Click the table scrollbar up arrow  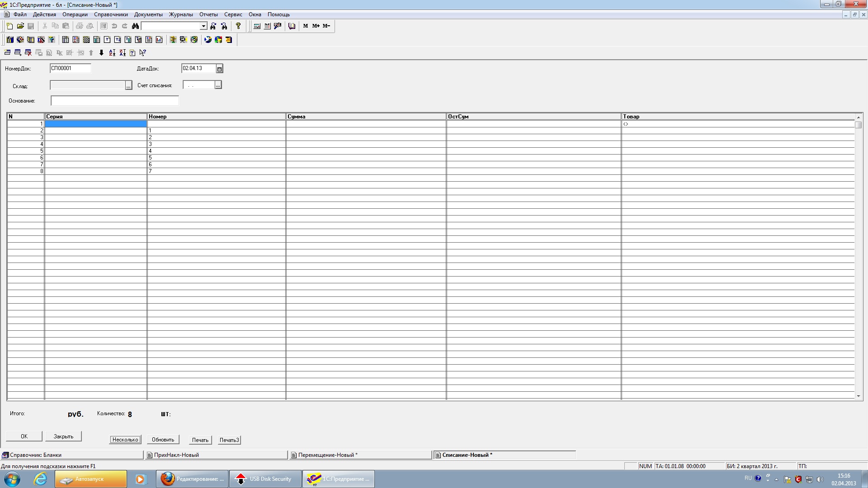tap(859, 117)
